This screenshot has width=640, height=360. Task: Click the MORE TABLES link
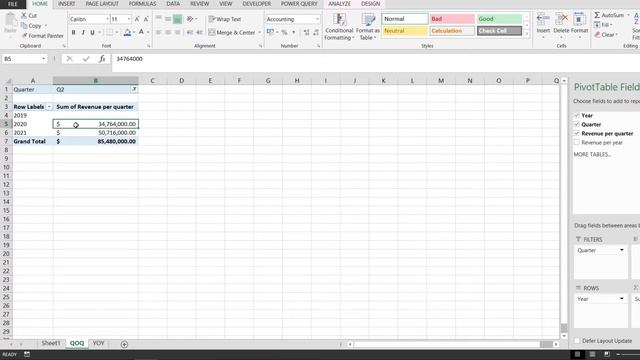click(592, 154)
